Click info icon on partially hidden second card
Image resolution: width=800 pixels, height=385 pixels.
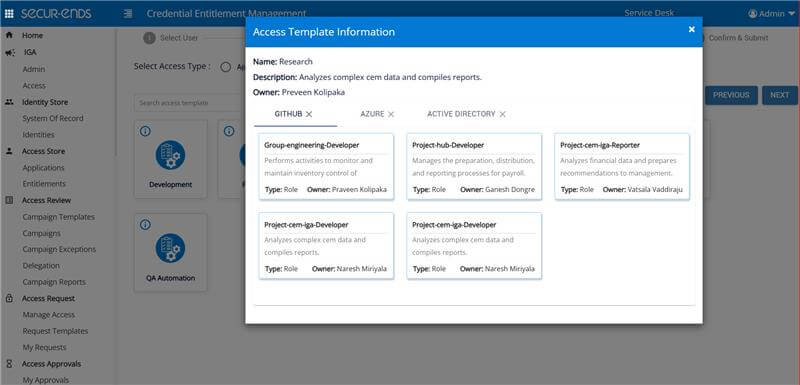coord(229,131)
